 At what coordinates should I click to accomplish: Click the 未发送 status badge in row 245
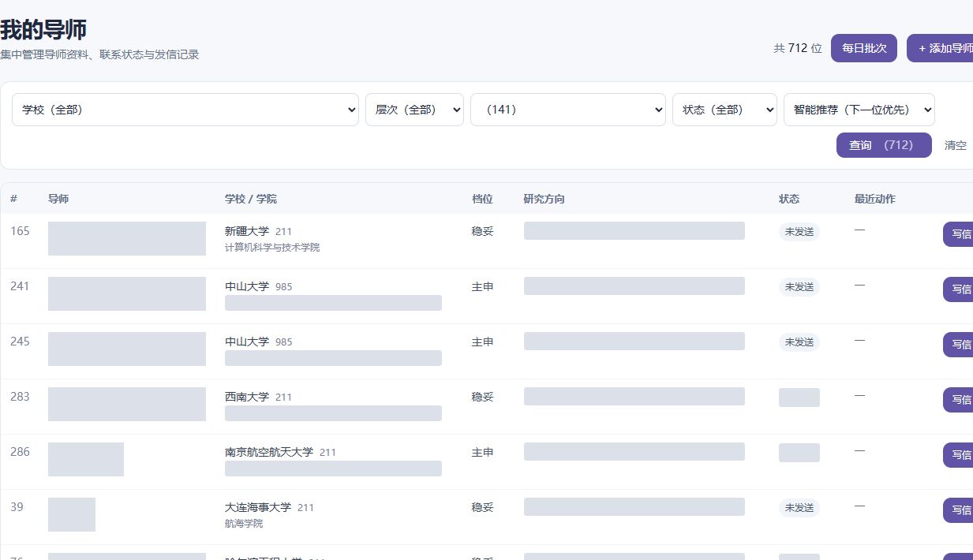[799, 342]
